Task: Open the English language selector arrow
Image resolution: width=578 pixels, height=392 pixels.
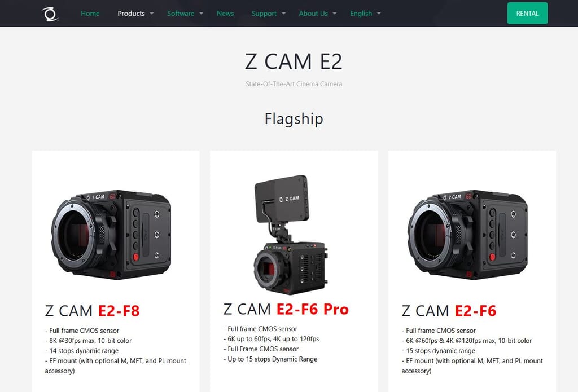Action: [x=379, y=14]
